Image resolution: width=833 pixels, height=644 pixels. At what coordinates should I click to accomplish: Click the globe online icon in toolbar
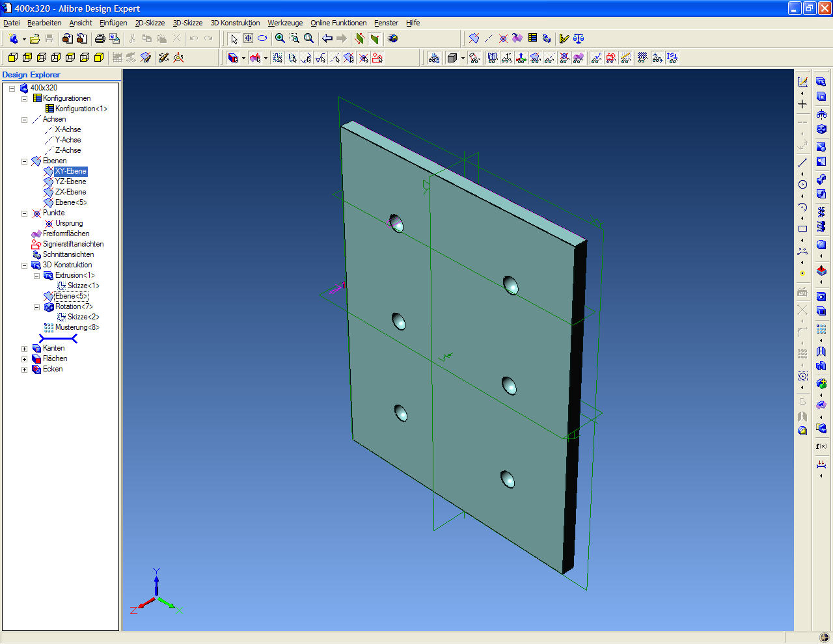tap(393, 39)
